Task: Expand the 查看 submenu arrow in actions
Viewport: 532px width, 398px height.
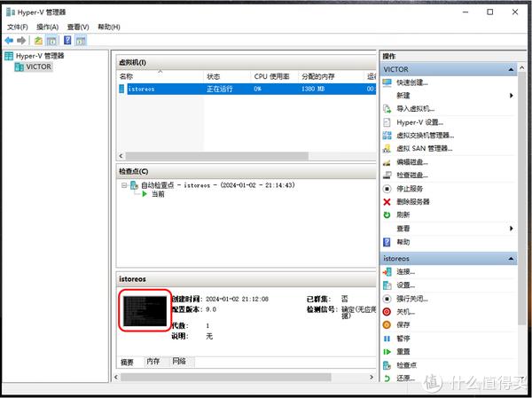Action: [512, 229]
